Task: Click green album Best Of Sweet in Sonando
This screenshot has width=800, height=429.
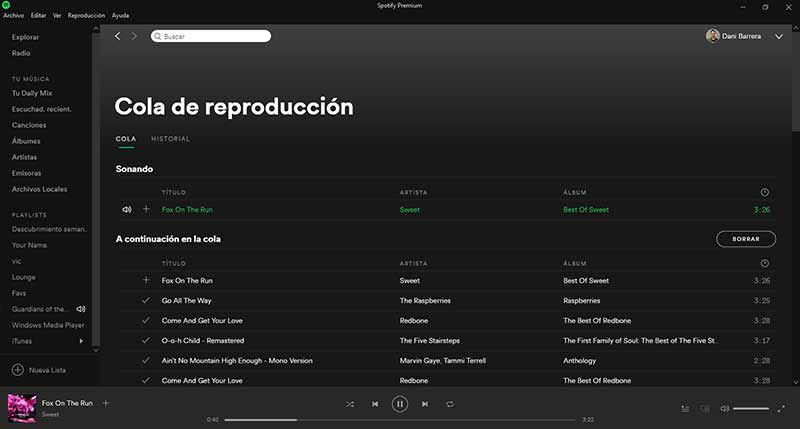Action: coord(586,210)
